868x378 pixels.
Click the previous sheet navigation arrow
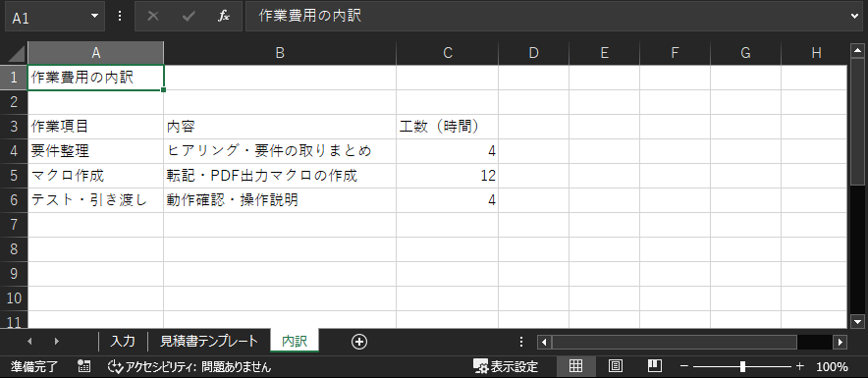(x=29, y=342)
